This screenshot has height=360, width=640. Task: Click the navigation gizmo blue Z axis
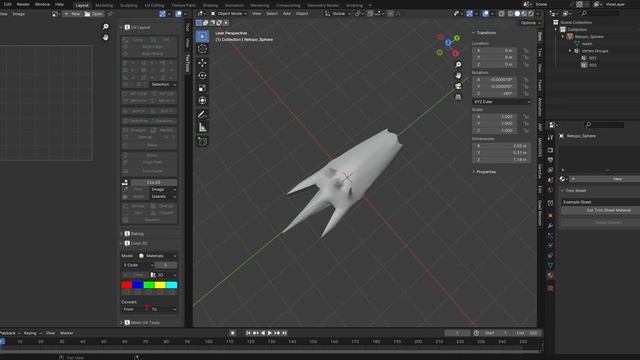pyautogui.click(x=448, y=42)
